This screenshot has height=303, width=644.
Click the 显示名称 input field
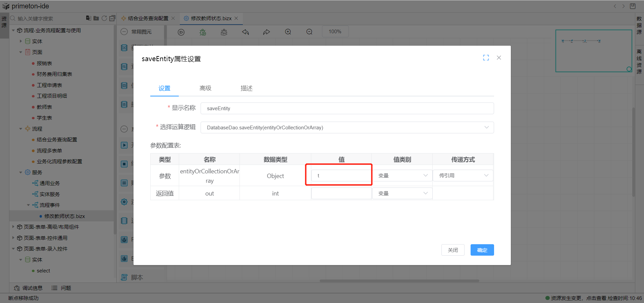(x=347, y=109)
